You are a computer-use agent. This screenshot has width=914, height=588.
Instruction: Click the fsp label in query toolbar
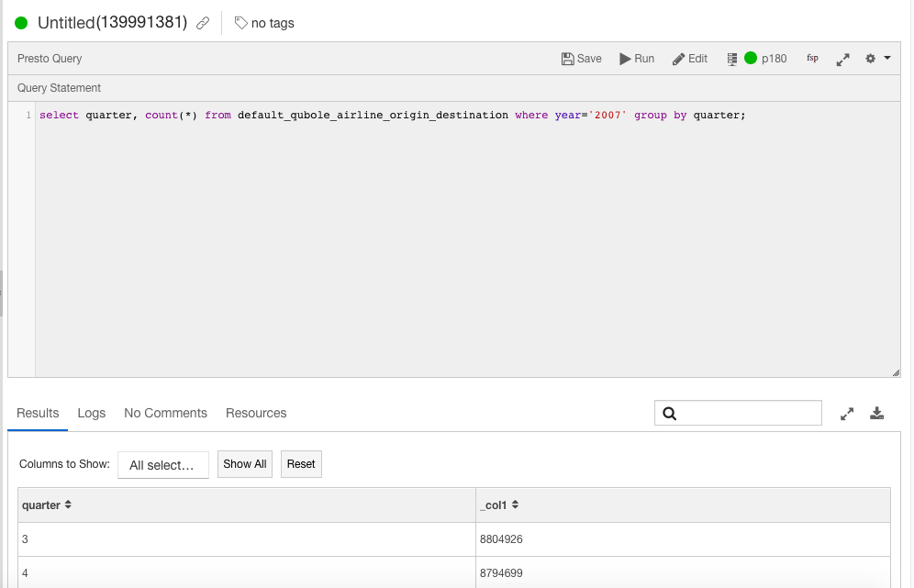[x=812, y=58]
